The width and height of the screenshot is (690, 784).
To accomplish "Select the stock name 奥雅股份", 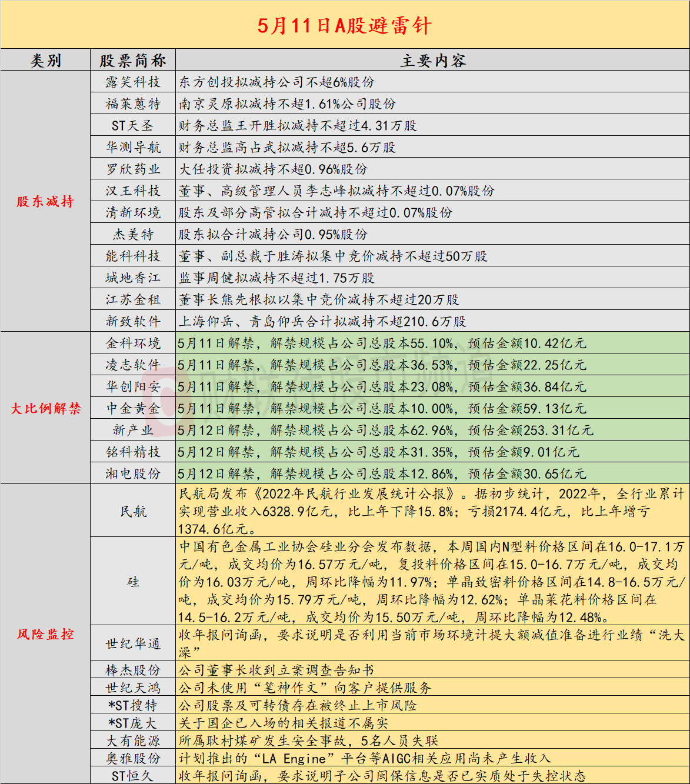I will pos(133,758).
